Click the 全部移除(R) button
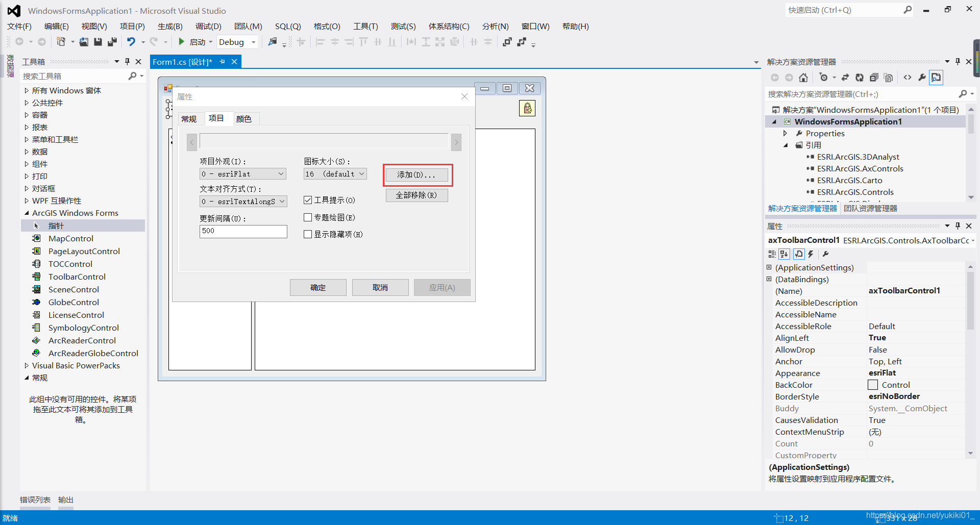Viewport: 980px width, 525px height. tap(416, 195)
